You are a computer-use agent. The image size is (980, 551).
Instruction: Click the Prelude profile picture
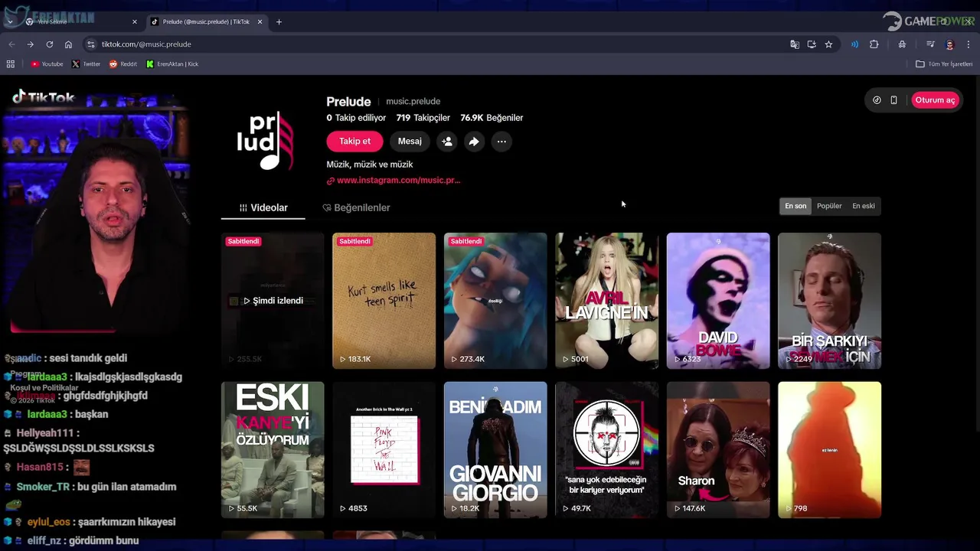click(x=265, y=142)
